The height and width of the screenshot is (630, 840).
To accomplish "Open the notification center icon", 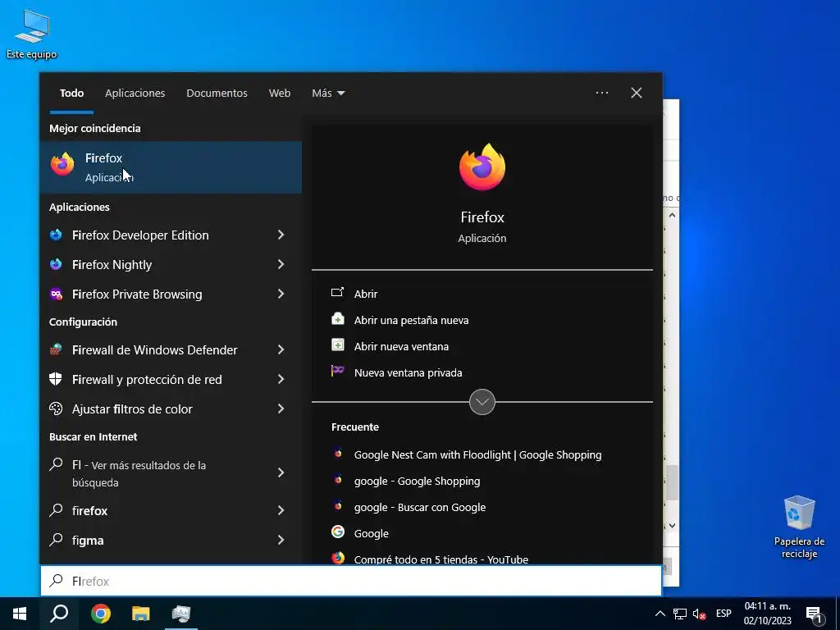I will pyautogui.click(x=815, y=614).
